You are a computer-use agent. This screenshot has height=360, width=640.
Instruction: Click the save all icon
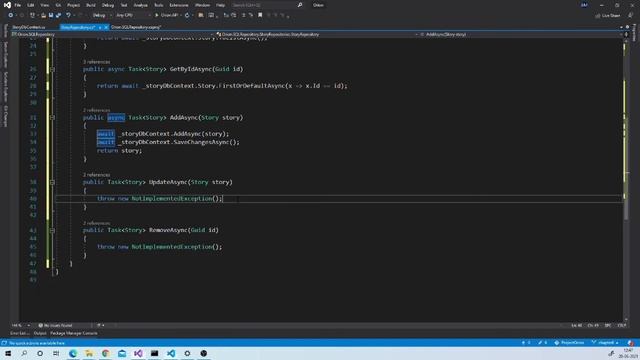tap(58, 16)
